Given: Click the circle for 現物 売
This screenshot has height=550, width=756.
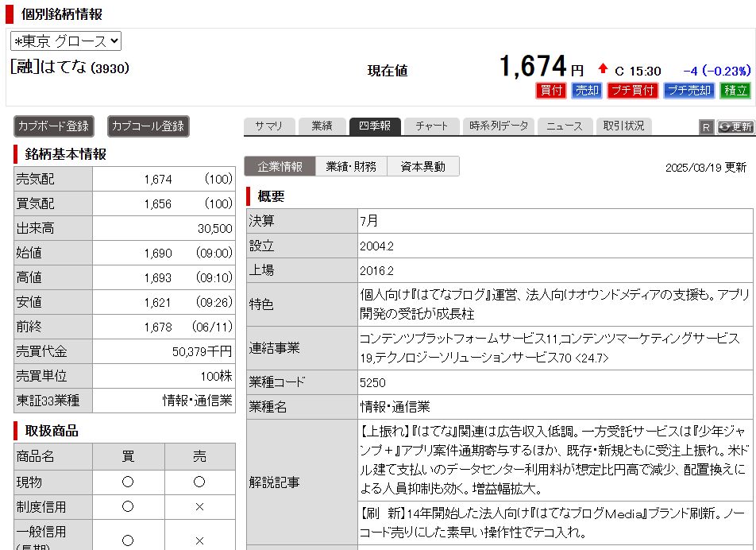Looking at the screenshot, I should coord(199,482).
